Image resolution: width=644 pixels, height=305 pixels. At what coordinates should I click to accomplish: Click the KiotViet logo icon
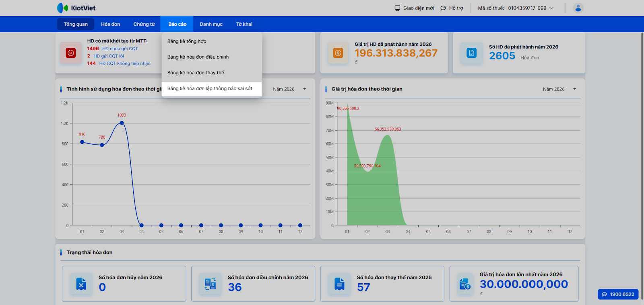(62, 8)
